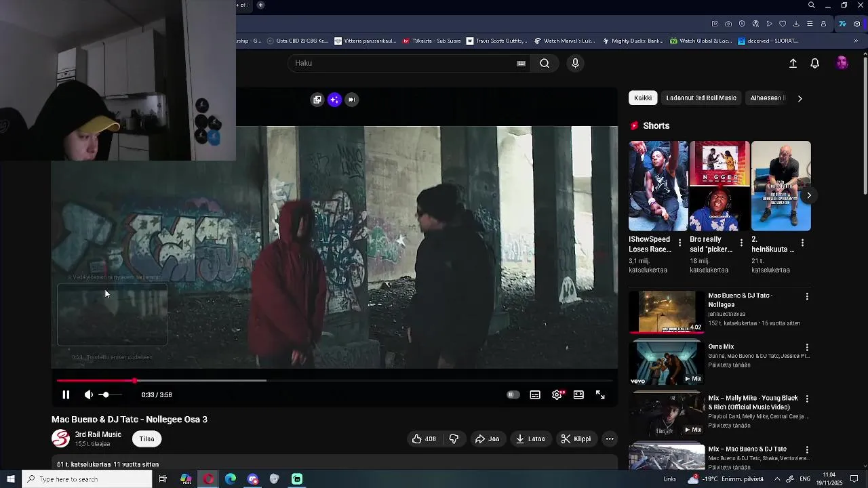This screenshot has width=868, height=488.
Task: Like the video (408 likes)
Action: coord(424,439)
